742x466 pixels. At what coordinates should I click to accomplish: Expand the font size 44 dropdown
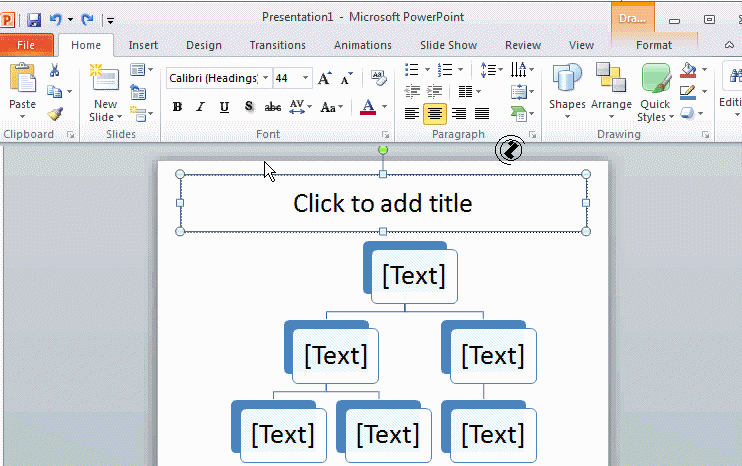(x=305, y=78)
